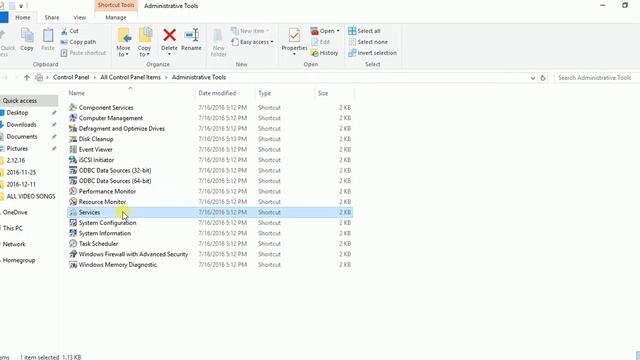640x360 pixels.
Task: Select the Resource Monitor row
Action: tap(210, 202)
